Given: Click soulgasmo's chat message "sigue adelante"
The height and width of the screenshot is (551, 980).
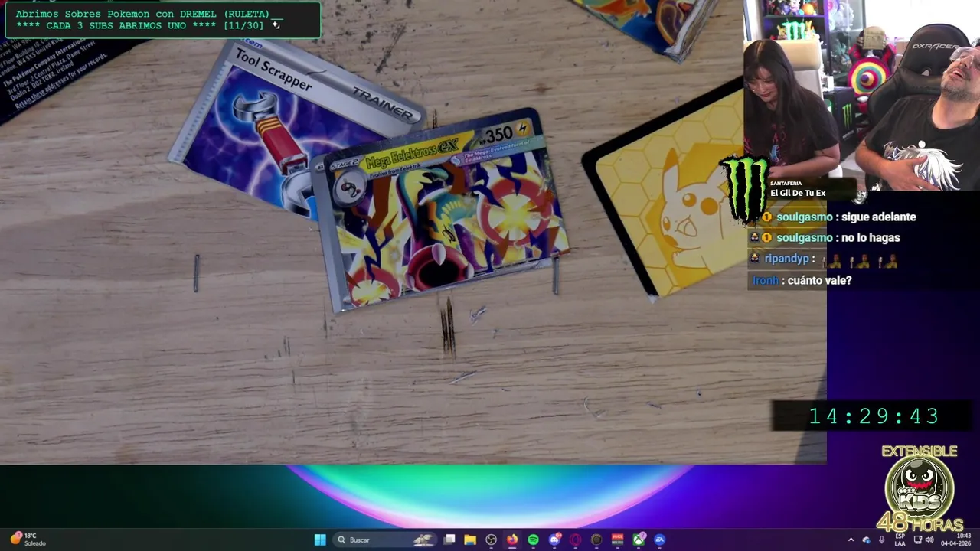Looking at the screenshot, I should 878,217.
